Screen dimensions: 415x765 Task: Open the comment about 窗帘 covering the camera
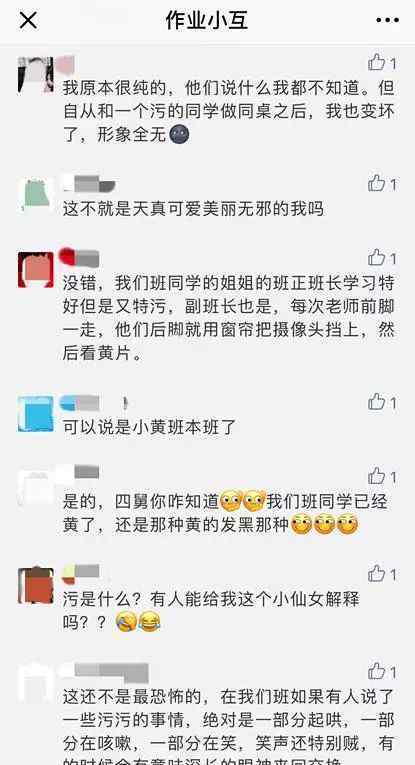(229, 319)
